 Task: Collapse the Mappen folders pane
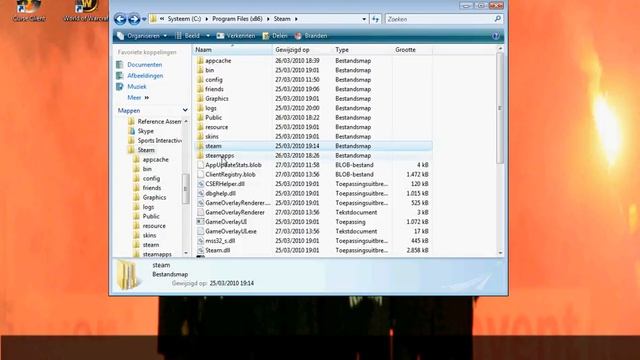pyautogui.click(x=185, y=110)
